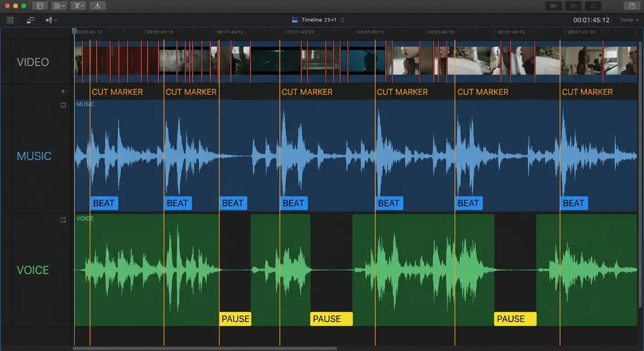The height and width of the screenshot is (351, 644).
Task: Click the connected clips icon beside the grid
Action: pos(30,20)
